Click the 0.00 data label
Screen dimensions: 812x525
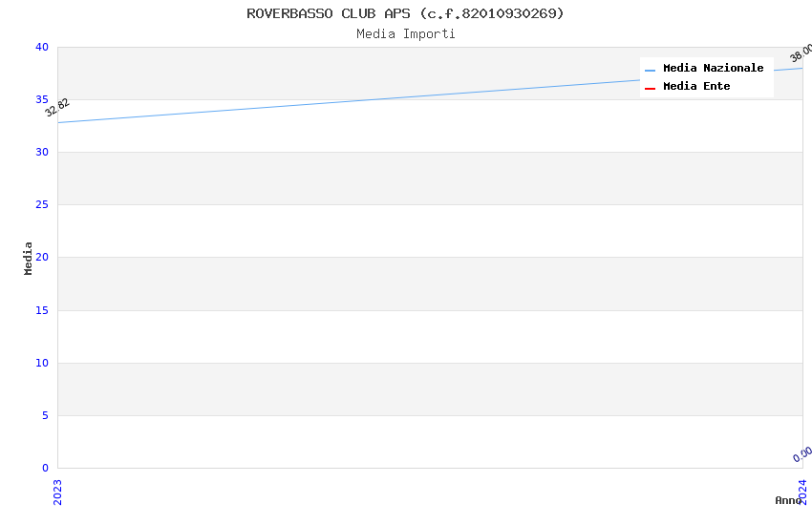coord(802,454)
